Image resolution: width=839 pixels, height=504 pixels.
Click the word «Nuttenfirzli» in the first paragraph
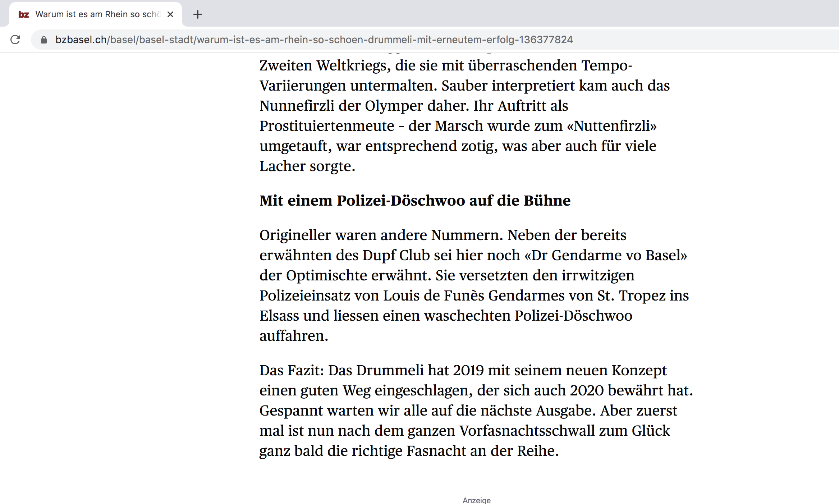612,126
